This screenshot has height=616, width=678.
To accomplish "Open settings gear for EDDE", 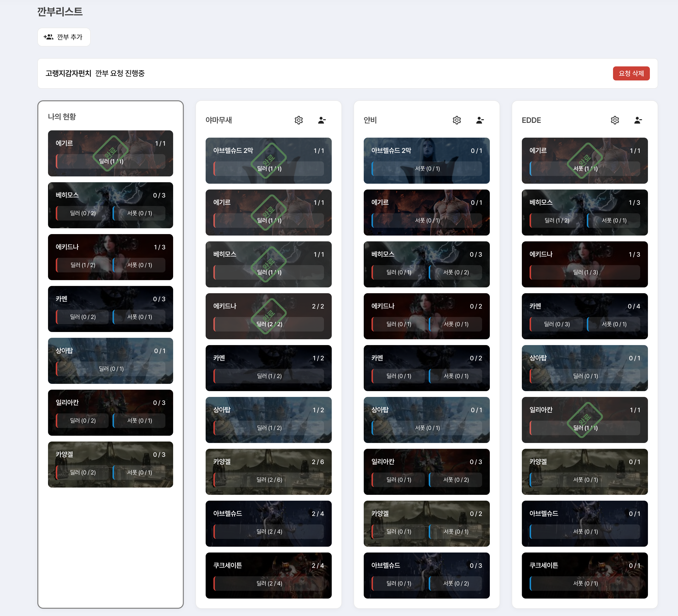I will pyautogui.click(x=615, y=120).
